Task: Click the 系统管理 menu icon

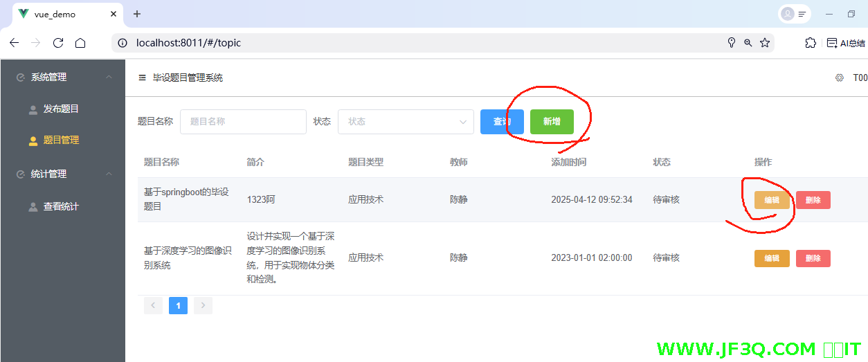Action: [x=20, y=78]
